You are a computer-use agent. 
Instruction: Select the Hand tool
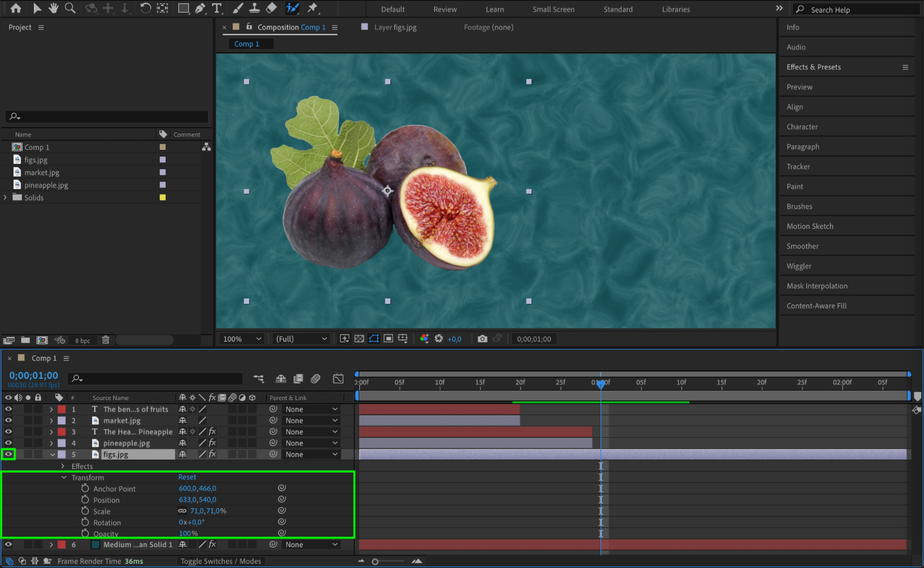53,8
